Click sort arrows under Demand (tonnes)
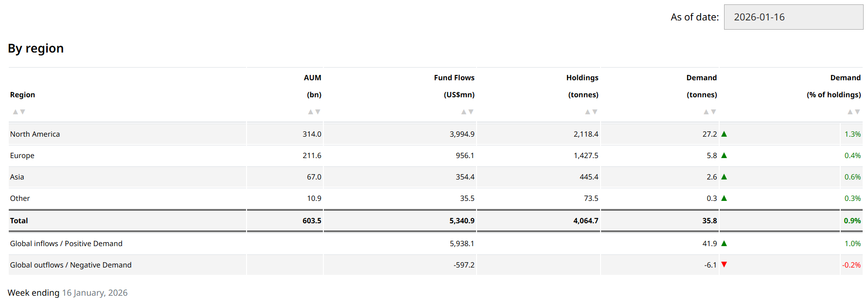Image resolution: width=868 pixels, height=304 pixels. pos(709,112)
